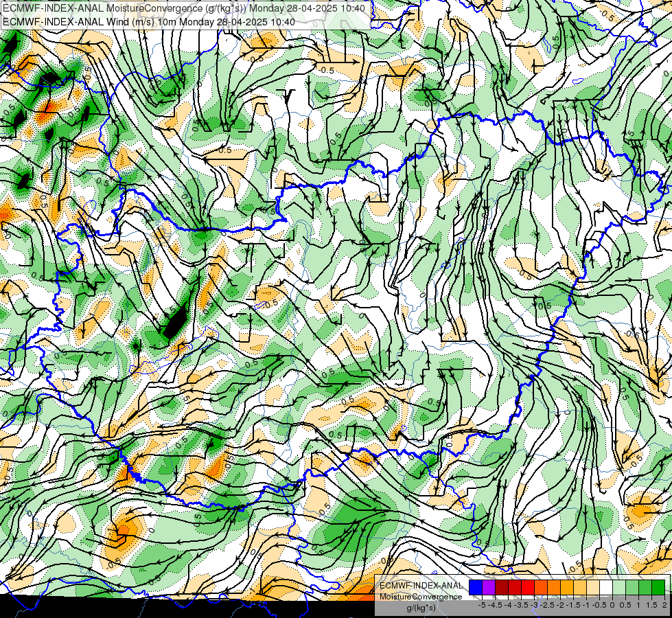Click the blue legend color swatch

(x=476, y=588)
